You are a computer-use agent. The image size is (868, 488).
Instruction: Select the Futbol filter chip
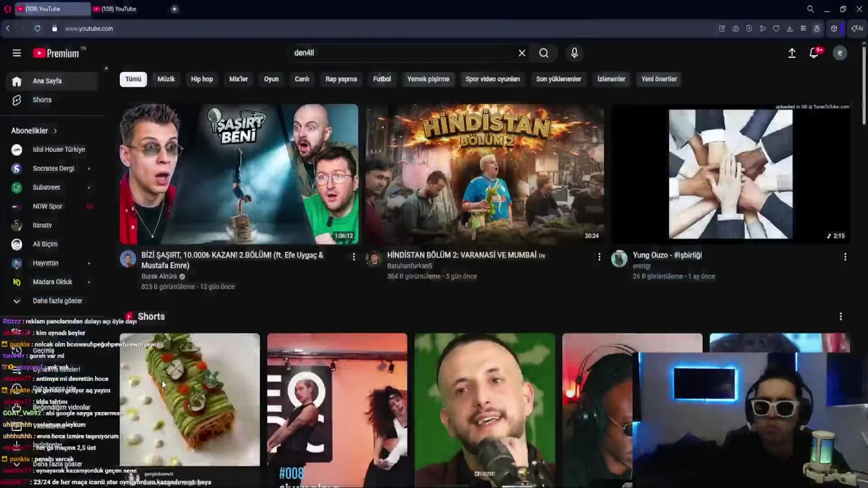382,79
